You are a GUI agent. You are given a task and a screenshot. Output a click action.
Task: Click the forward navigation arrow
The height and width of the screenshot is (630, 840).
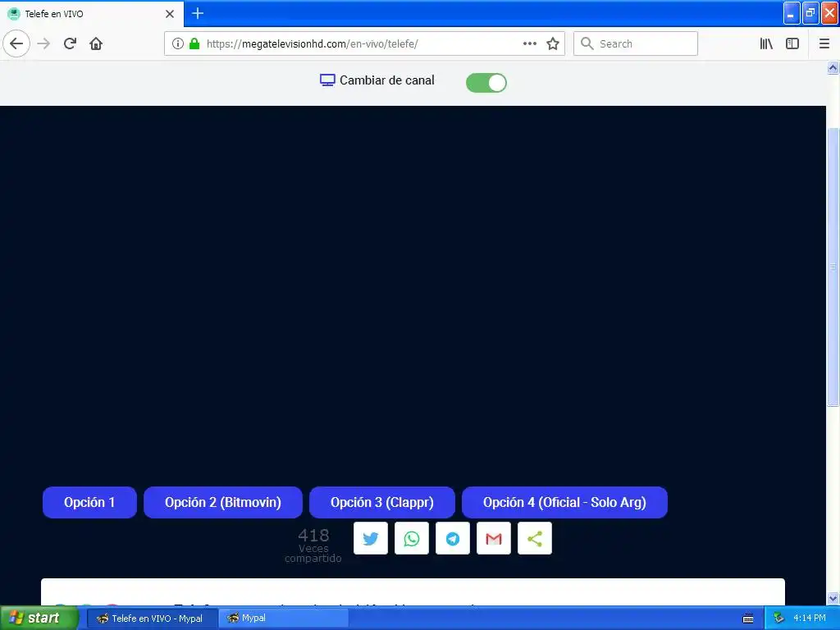(43, 43)
